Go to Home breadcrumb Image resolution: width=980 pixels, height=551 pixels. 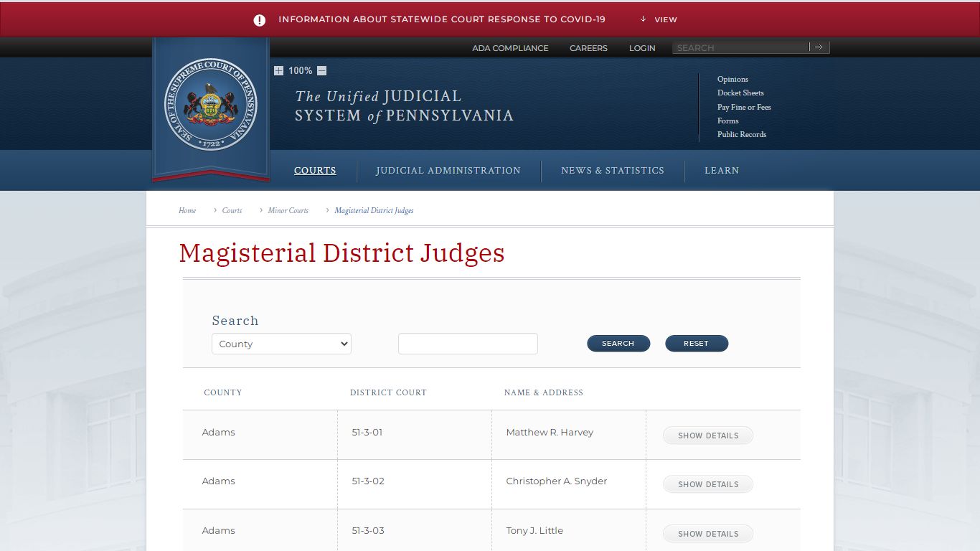[187, 210]
